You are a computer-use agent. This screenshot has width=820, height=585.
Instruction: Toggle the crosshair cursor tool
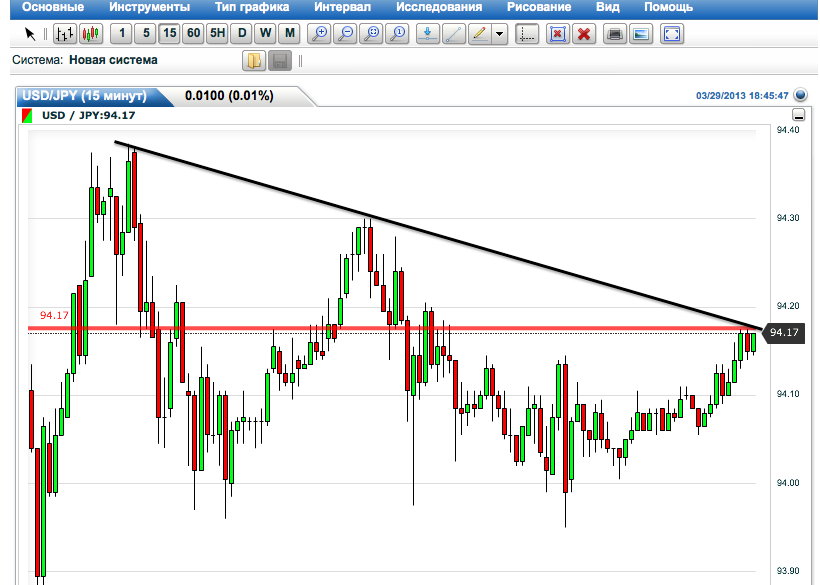click(x=527, y=35)
